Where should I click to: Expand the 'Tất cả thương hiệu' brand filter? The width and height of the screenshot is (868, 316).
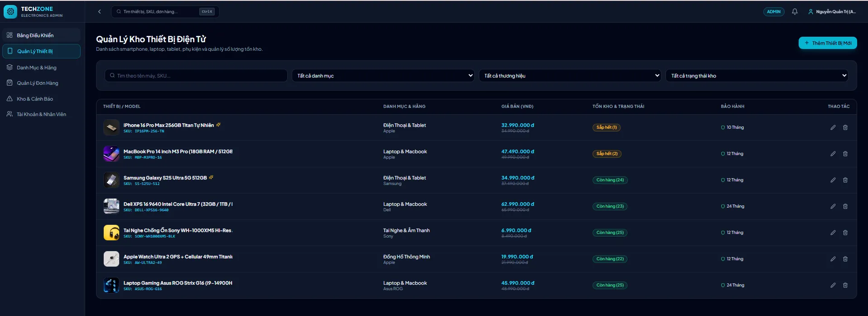[x=570, y=76]
